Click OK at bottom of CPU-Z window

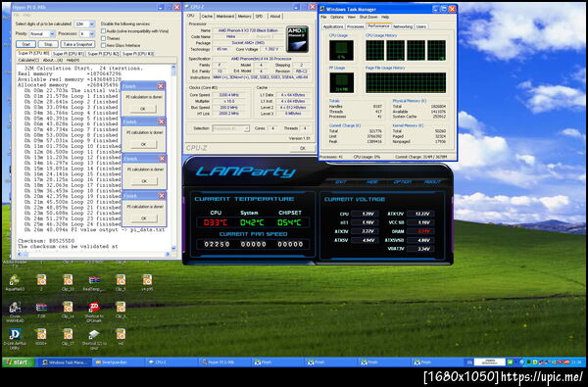tap(303, 148)
